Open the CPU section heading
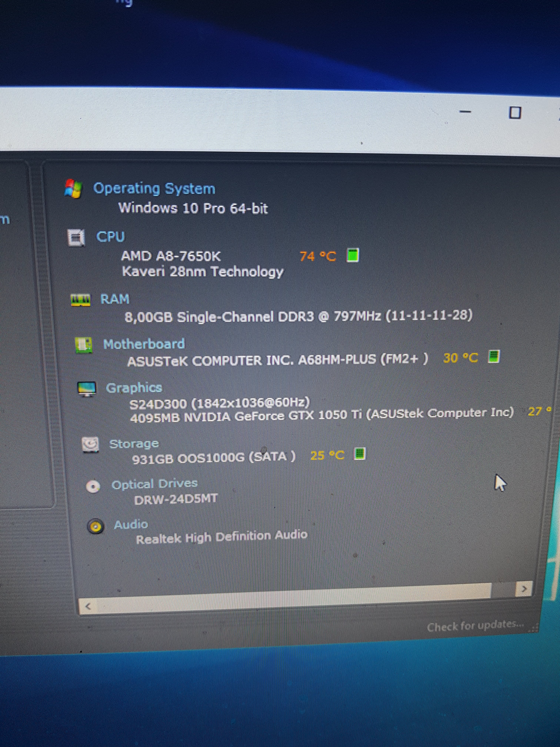 point(111,236)
